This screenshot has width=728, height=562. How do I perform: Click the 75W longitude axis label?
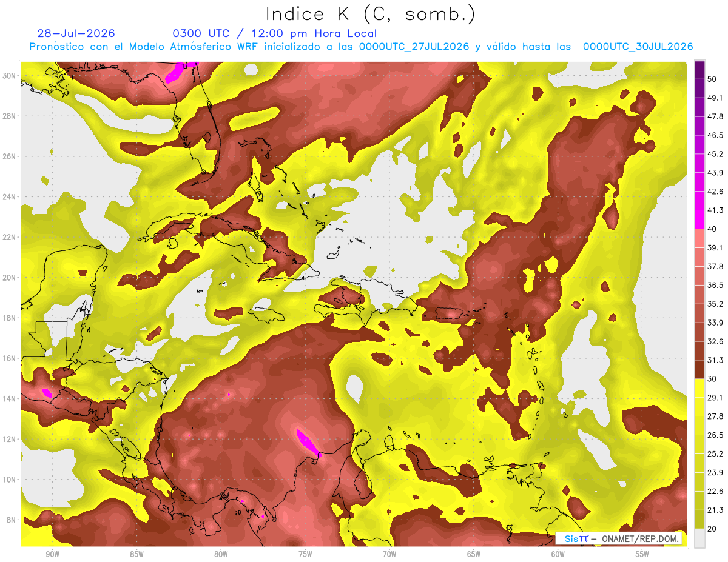tap(305, 554)
